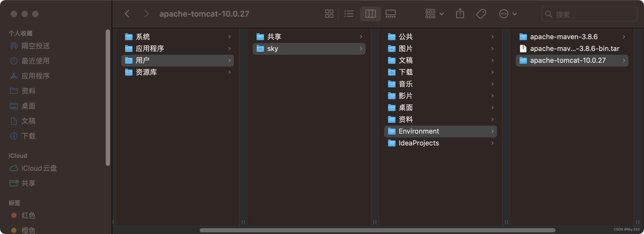
Task: Click the magnifier icon in search box
Action: 549,14
